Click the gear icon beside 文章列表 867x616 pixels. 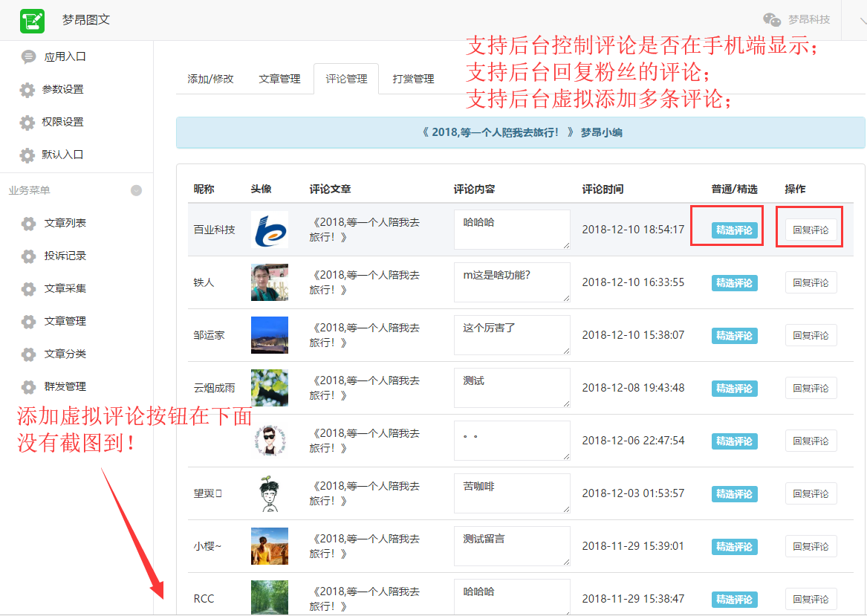point(28,224)
